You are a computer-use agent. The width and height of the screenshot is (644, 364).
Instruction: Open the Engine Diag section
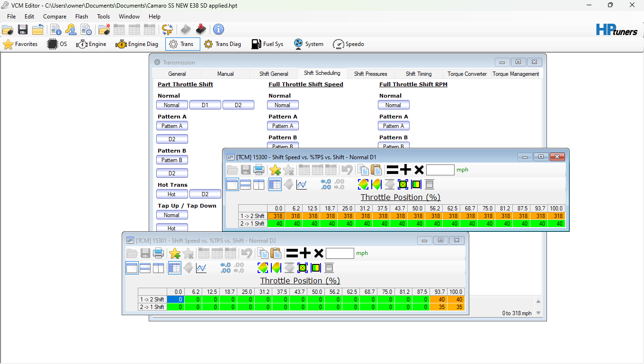pos(137,44)
